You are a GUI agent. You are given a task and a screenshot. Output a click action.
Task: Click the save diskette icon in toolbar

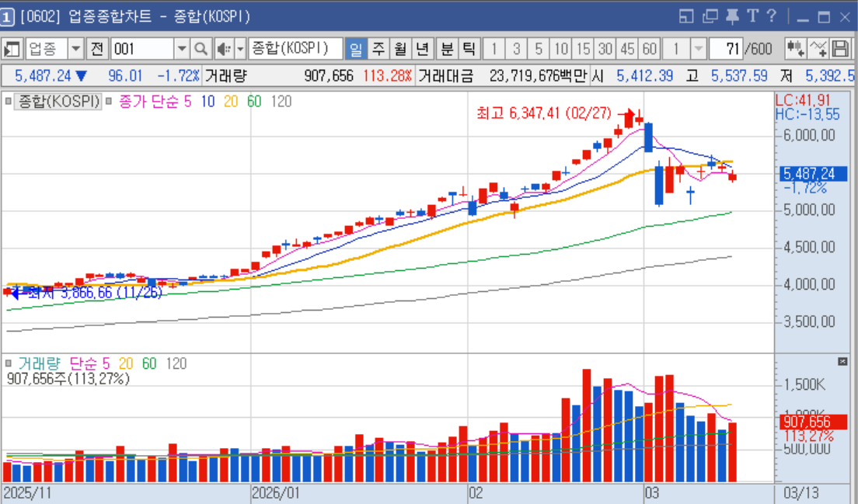coord(839,49)
